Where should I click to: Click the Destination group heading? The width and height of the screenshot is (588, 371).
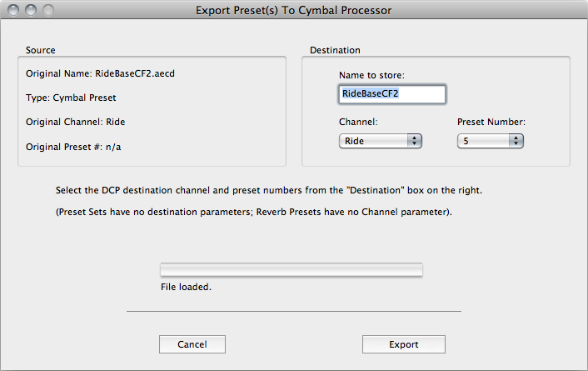pos(335,50)
